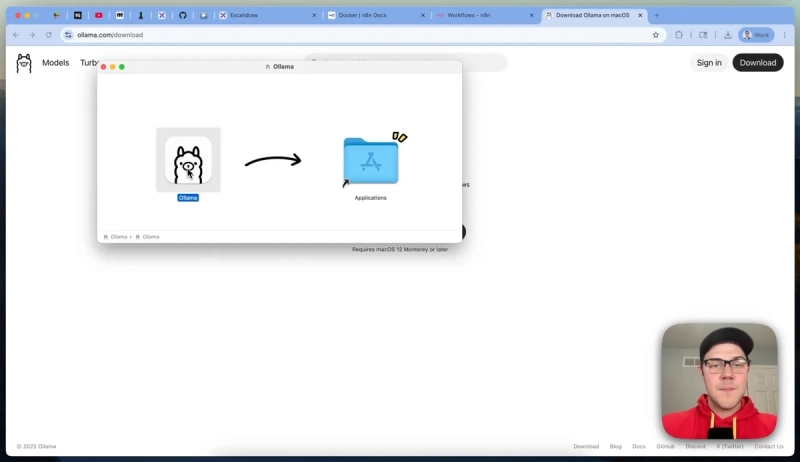The height and width of the screenshot is (462, 800).
Task: Open the pinned tab with the gray play icon
Action: click(x=204, y=15)
